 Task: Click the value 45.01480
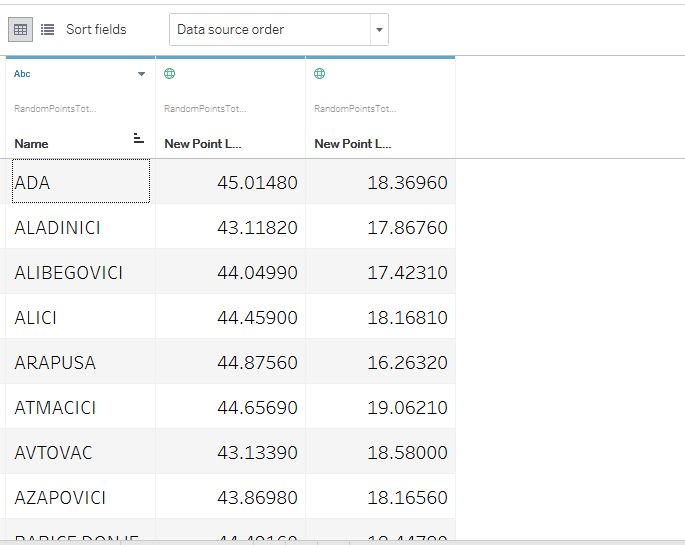(x=257, y=183)
